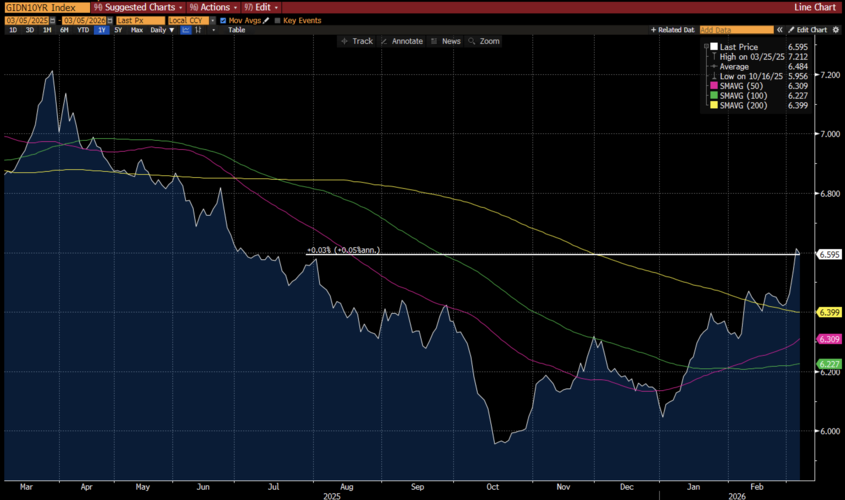
Task: Enable the Key Events checkbox
Action: pos(278,19)
